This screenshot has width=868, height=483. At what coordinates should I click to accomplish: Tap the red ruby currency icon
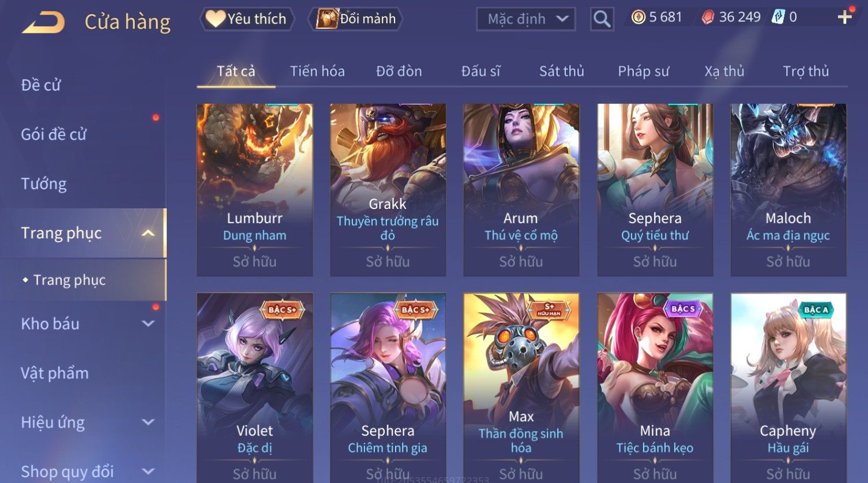[x=708, y=17]
